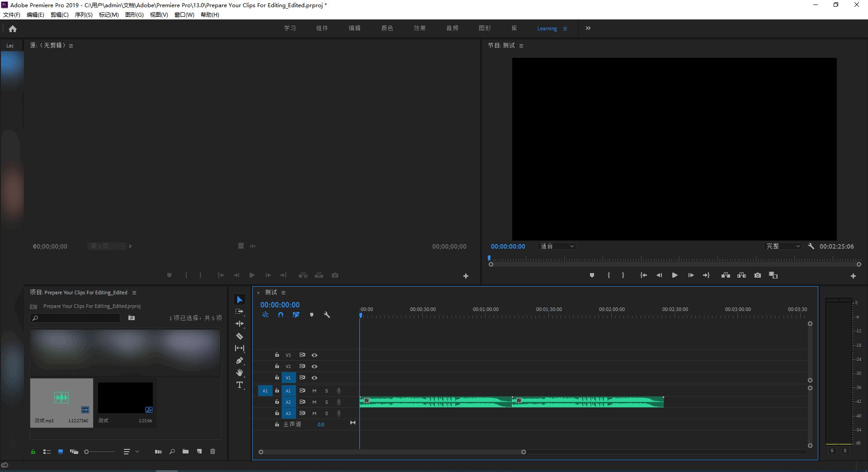Expand the workspace overflow chevron
Image resolution: width=868 pixels, height=472 pixels.
coord(588,28)
